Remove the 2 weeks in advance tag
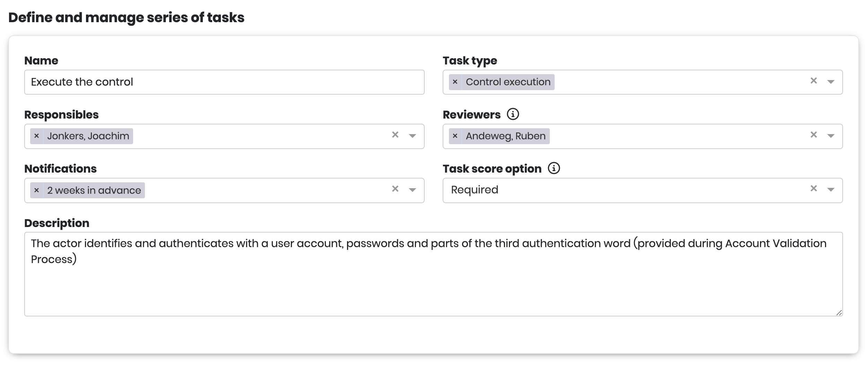The image size is (868, 366). click(x=36, y=190)
